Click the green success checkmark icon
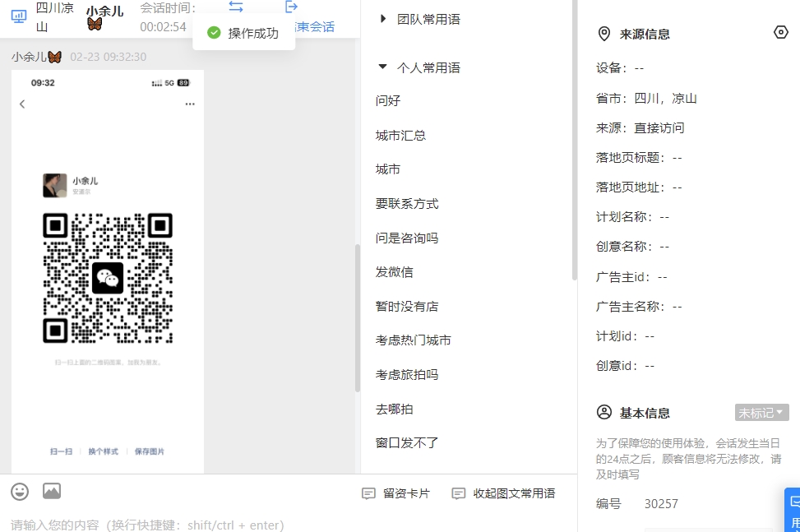The height and width of the screenshot is (532, 800). tap(214, 33)
